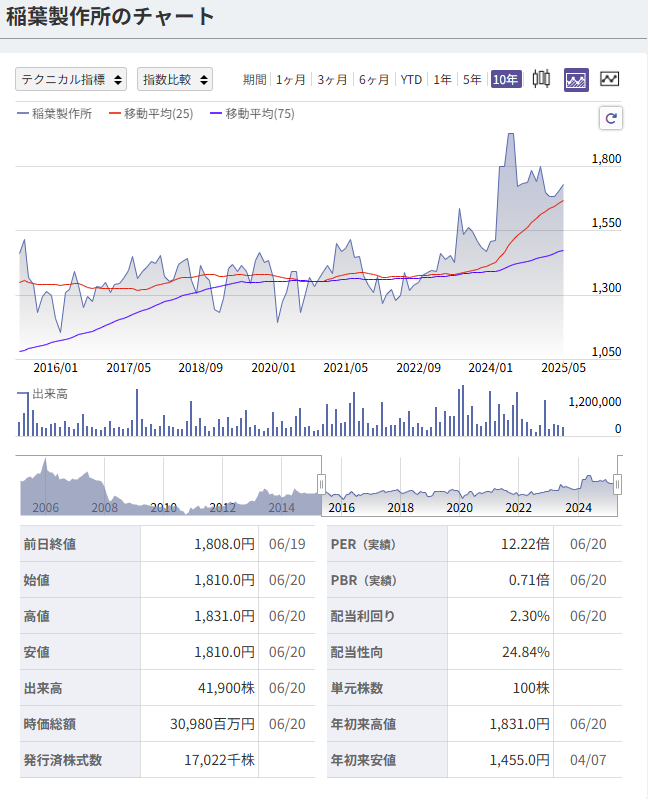Click the 配当性向 value 24.84%
Image resolution: width=648 pixels, height=799 pixels.
coord(526,652)
